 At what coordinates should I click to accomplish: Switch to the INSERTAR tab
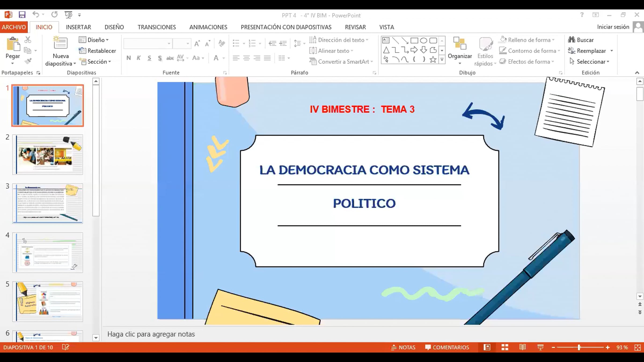(78, 27)
